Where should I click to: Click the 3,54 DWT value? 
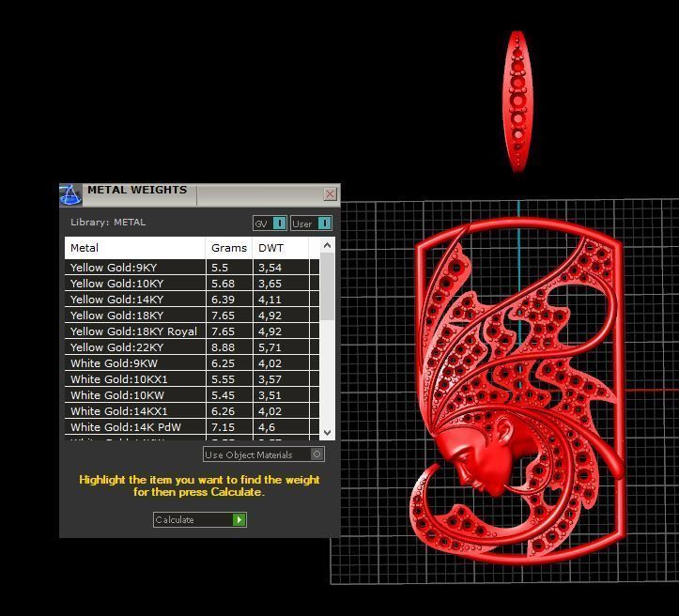point(270,268)
